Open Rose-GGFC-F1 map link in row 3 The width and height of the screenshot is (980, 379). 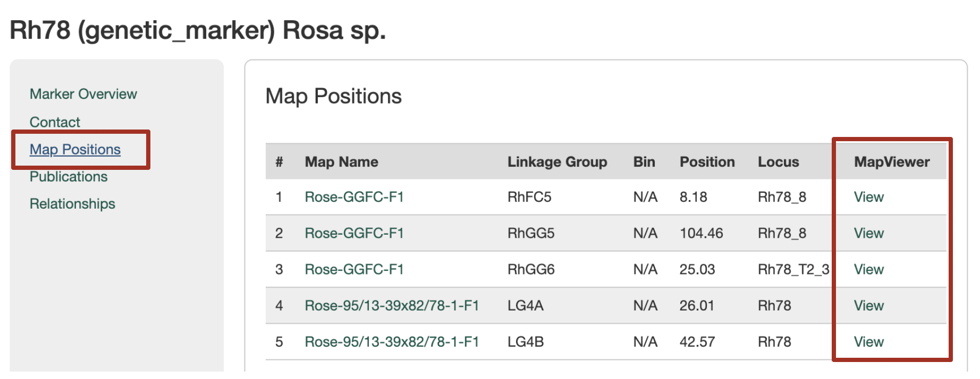354,270
